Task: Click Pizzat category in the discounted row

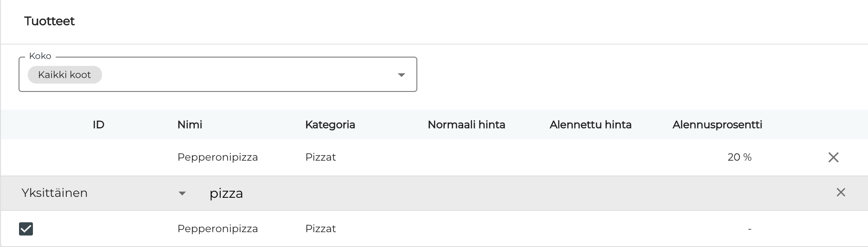Action: (320, 157)
